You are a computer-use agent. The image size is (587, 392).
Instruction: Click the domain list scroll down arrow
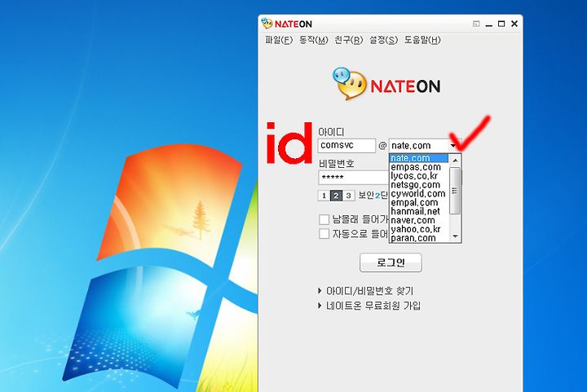pyautogui.click(x=455, y=236)
